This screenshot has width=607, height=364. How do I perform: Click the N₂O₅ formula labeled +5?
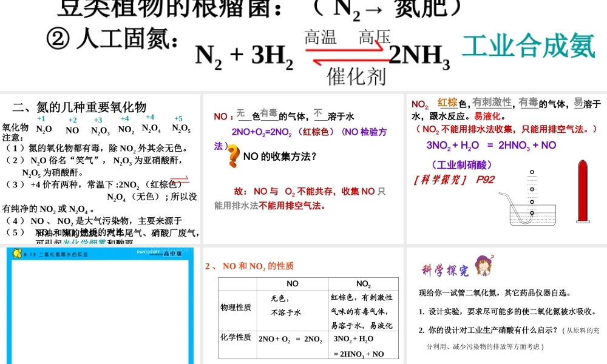[181, 128]
